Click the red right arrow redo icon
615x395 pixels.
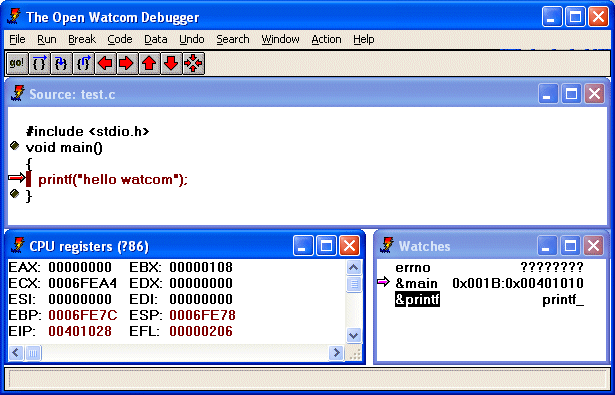pos(127,63)
